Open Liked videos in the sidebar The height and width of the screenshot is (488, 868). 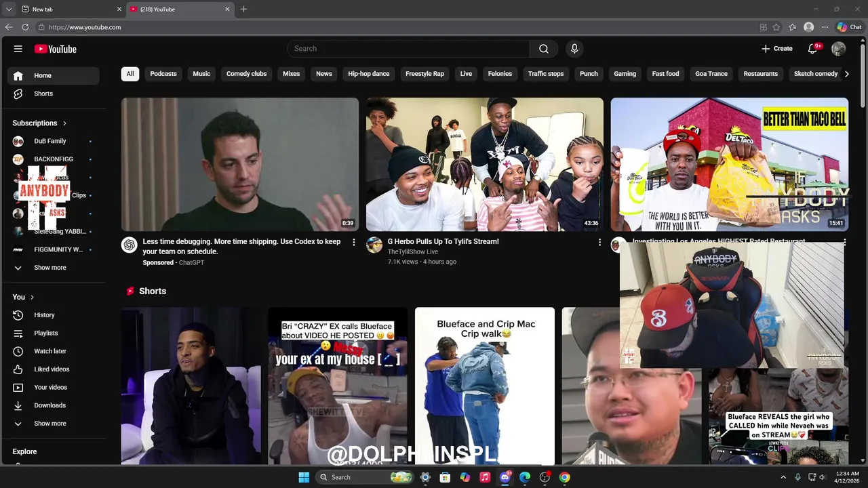54,369
